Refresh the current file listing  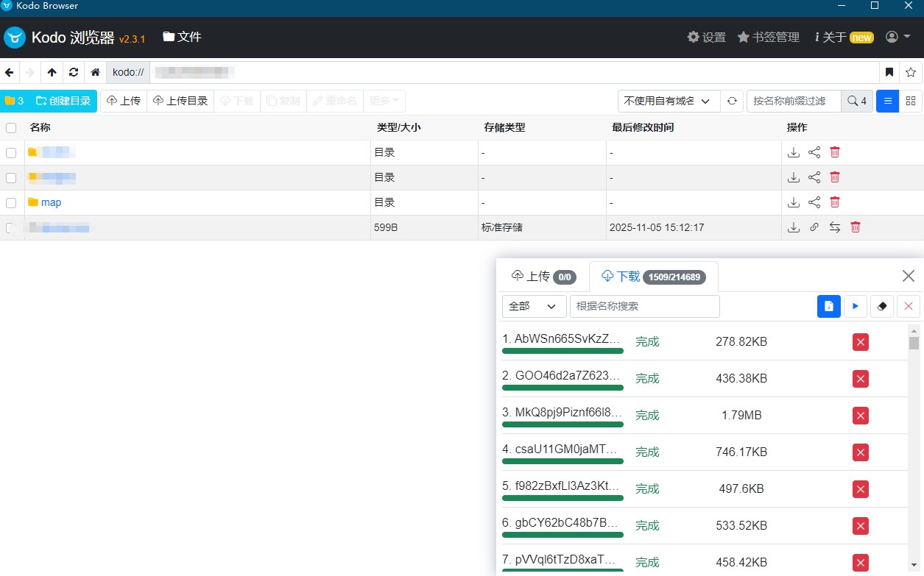tap(73, 72)
